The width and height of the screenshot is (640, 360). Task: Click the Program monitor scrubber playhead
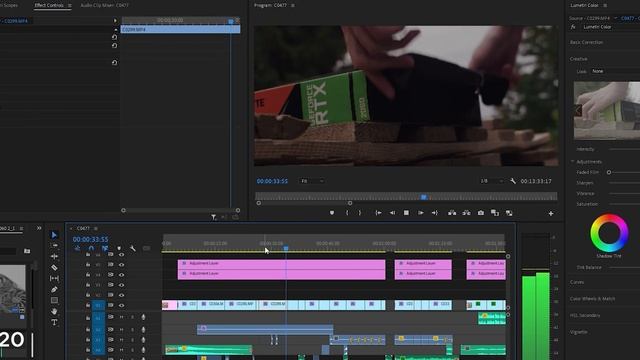click(424, 197)
